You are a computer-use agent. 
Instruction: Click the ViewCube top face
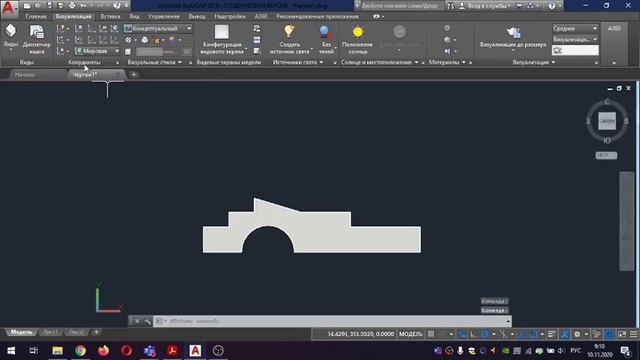(607, 121)
